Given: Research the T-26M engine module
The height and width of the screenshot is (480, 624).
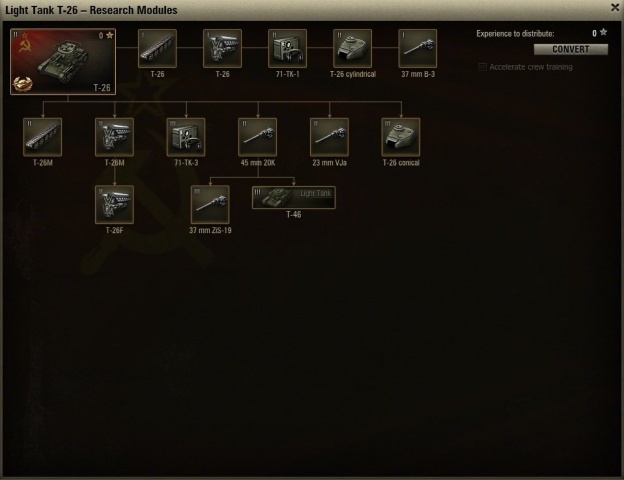Looking at the screenshot, I should pyautogui.click(x=114, y=137).
